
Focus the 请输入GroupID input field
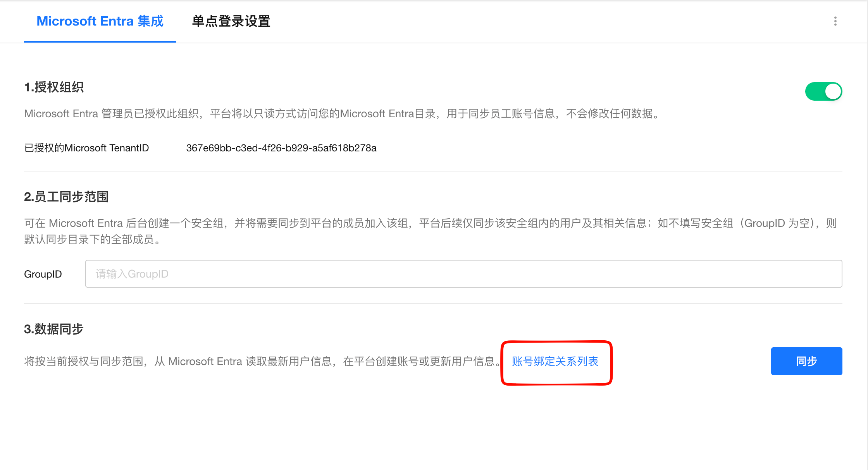click(x=463, y=274)
